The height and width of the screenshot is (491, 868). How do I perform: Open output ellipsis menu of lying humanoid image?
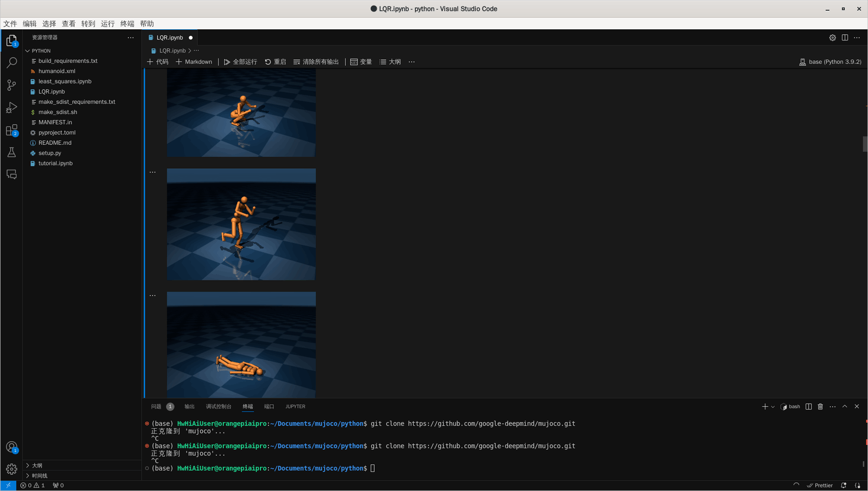(x=153, y=296)
